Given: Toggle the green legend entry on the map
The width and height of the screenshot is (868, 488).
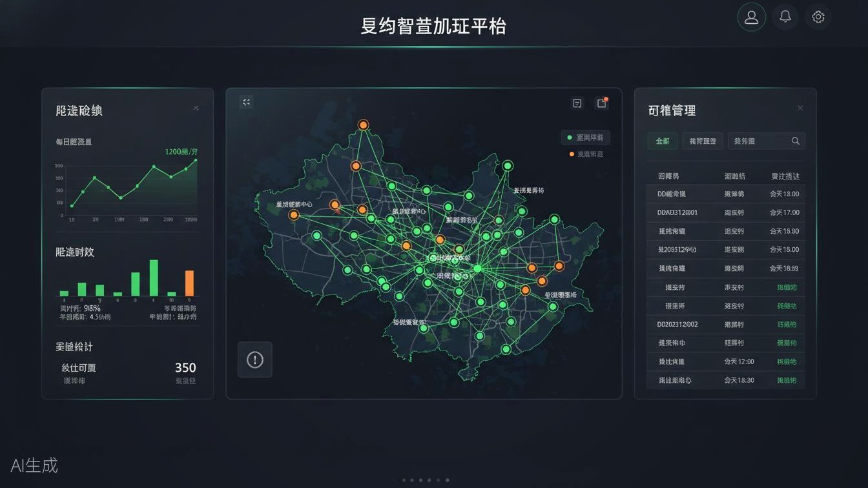Looking at the screenshot, I should (x=585, y=137).
